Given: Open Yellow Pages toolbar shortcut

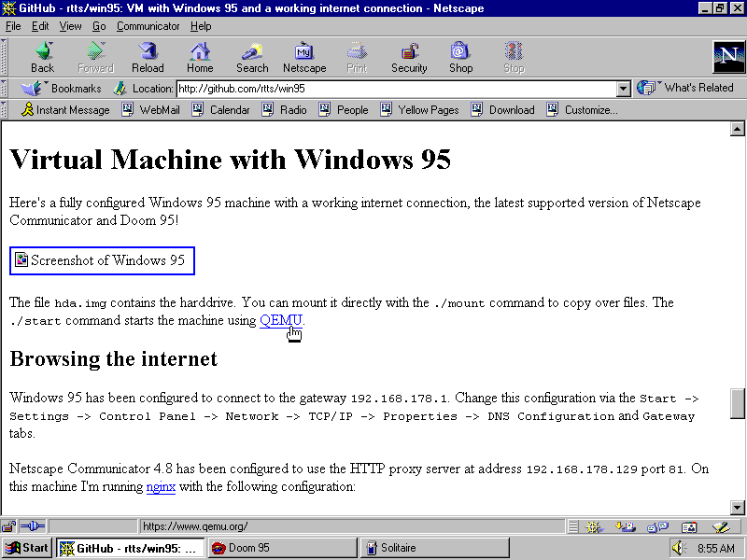Looking at the screenshot, I should point(419,110).
